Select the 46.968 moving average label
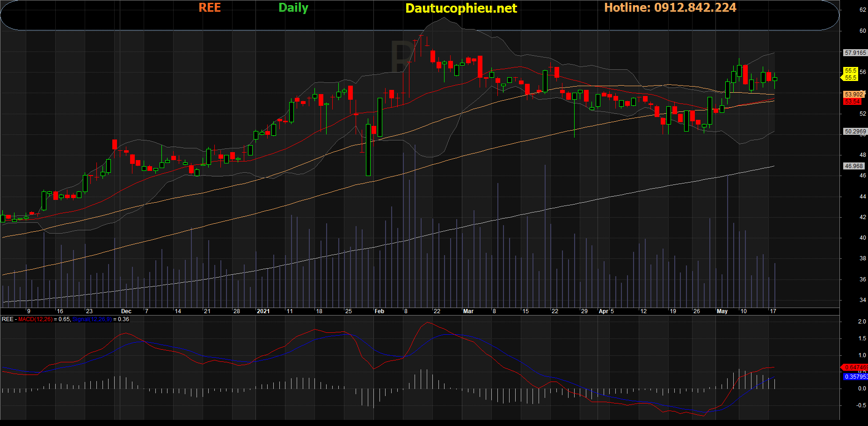This screenshot has width=868, height=426. (854, 166)
